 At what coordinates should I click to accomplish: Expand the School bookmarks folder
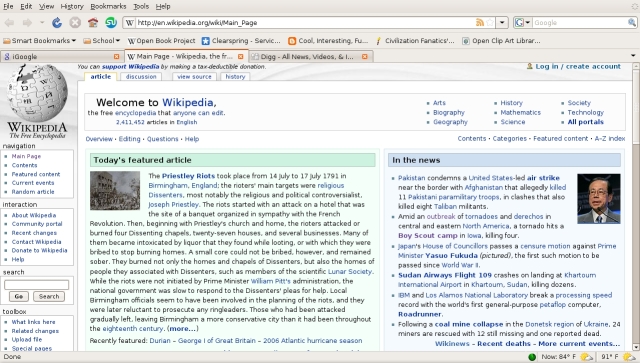pos(102,41)
